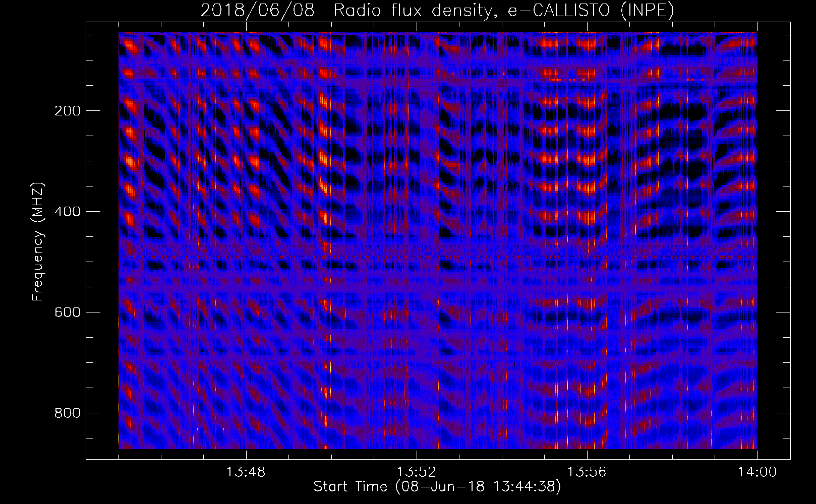The width and height of the screenshot is (816, 504).
Task: Click the 13:52 time tick label
Action: coord(416,472)
